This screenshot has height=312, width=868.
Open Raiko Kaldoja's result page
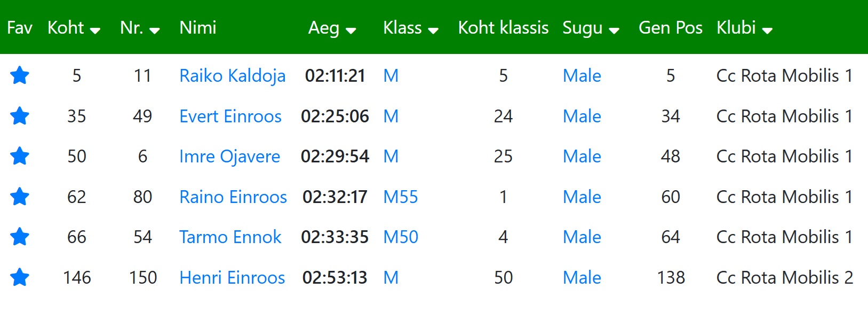click(x=232, y=76)
